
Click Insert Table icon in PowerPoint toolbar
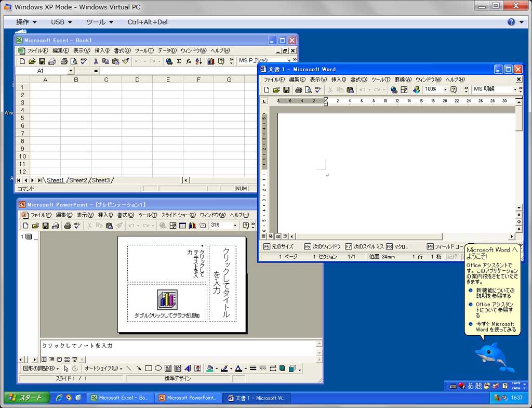182,226
